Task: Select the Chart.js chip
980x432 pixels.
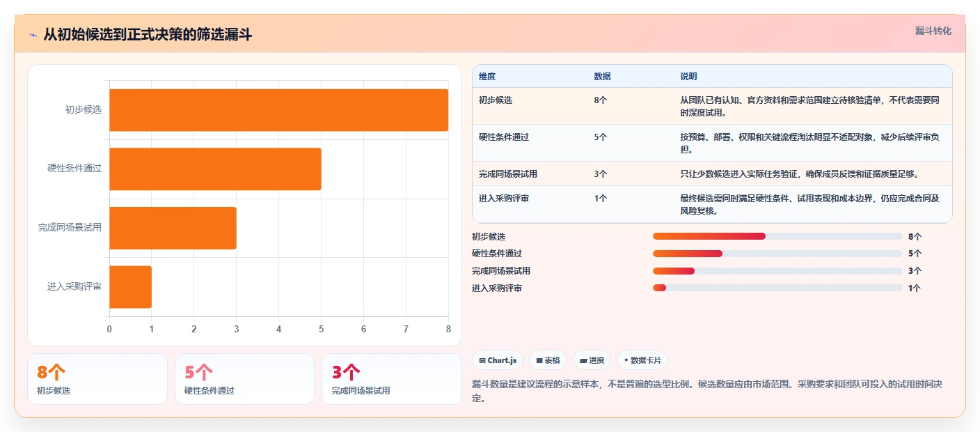Action: (498, 360)
